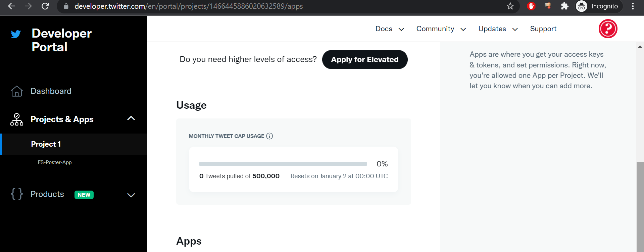Click the Products curly braces icon
The image size is (644, 252).
(17, 194)
